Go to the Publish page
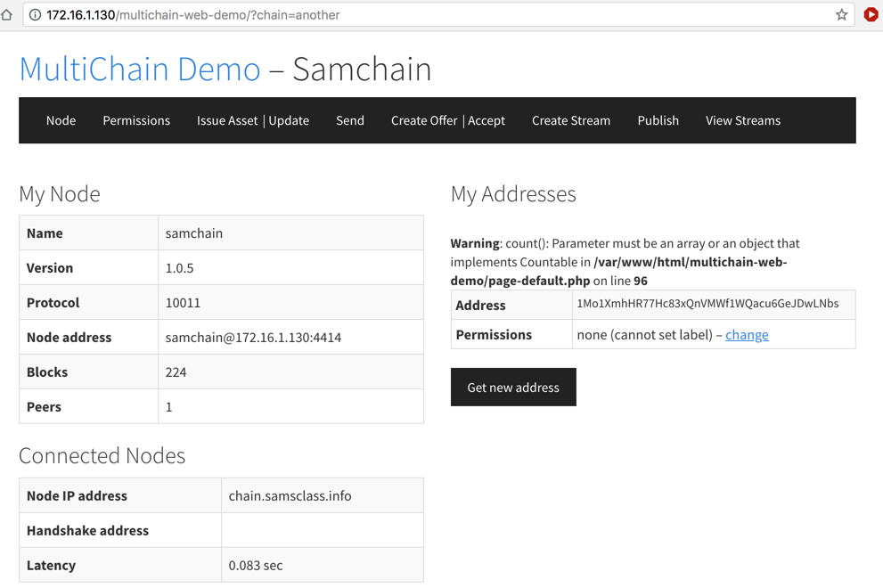This screenshot has height=588, width=883. (x=658, y=120)
